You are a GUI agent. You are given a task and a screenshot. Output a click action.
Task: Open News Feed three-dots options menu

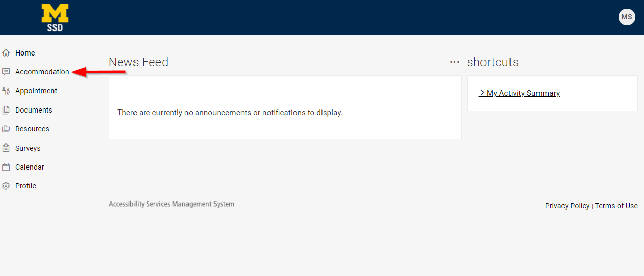[x=454, y=62]
